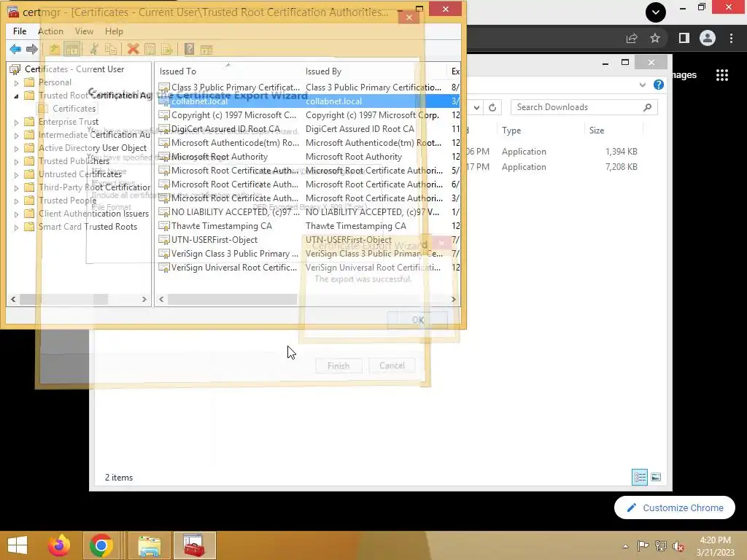Sort by the Issued To column header
747x560 pixels.
[x=178, y=71]
